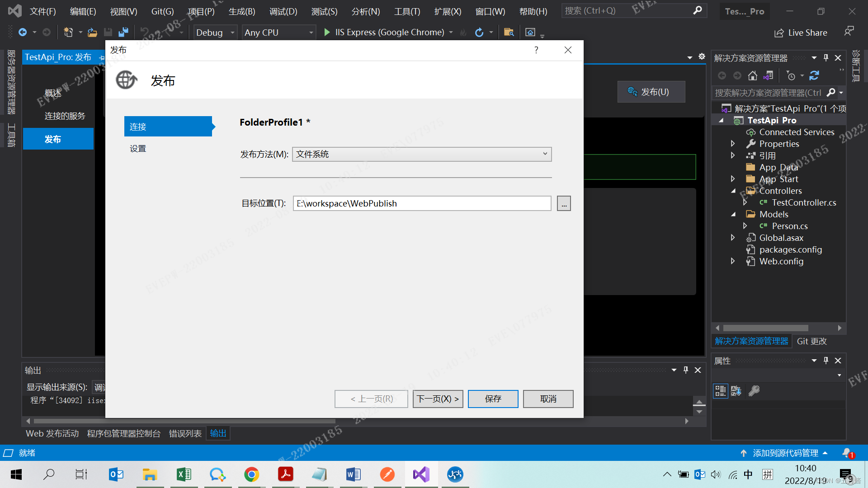Screen dimensions: 868x488
Task: Switch to the Git 更改 tab
Action: pyautogui.click(x=811, y=341)
